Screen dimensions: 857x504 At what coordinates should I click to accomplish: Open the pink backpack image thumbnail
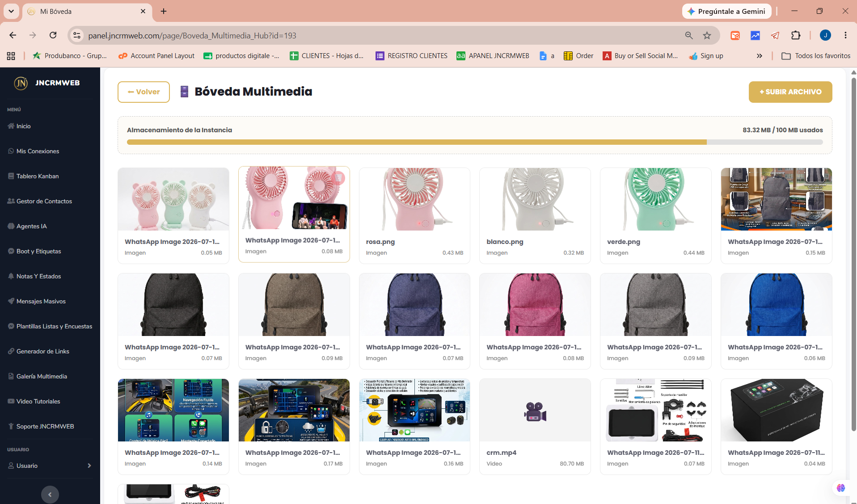535,305
